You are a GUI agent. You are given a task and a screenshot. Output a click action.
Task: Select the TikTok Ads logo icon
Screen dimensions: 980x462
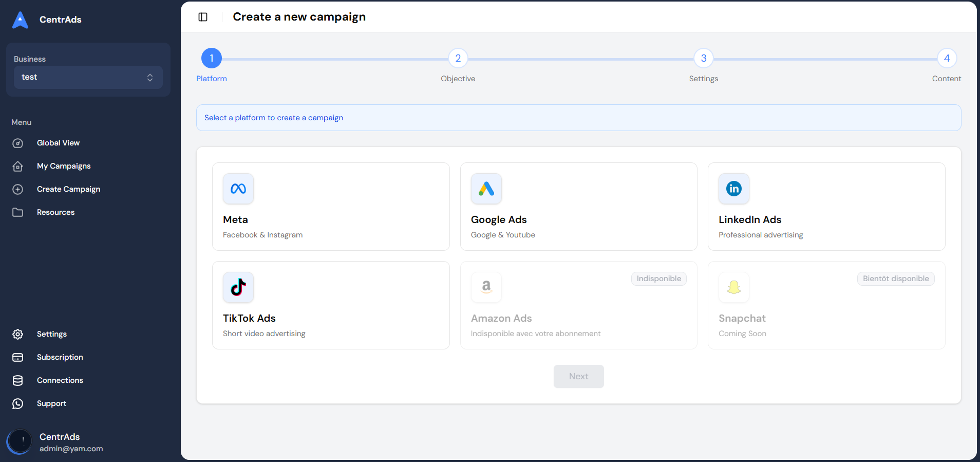238,287
